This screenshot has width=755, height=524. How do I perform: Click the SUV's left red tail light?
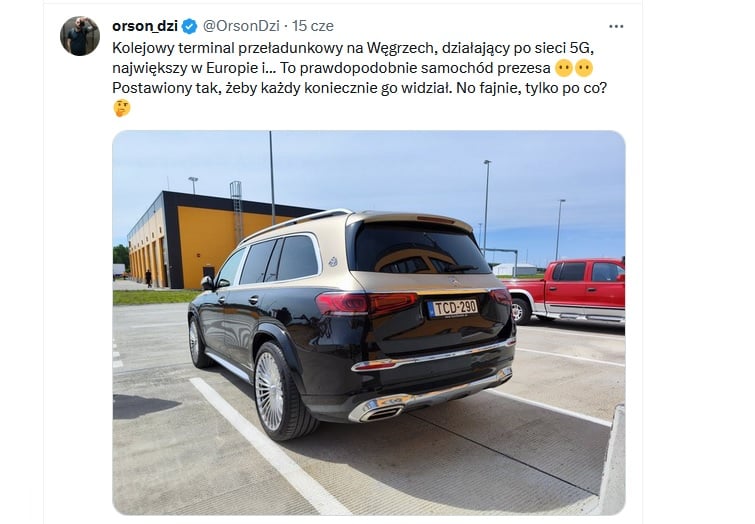tap(366, 303)
